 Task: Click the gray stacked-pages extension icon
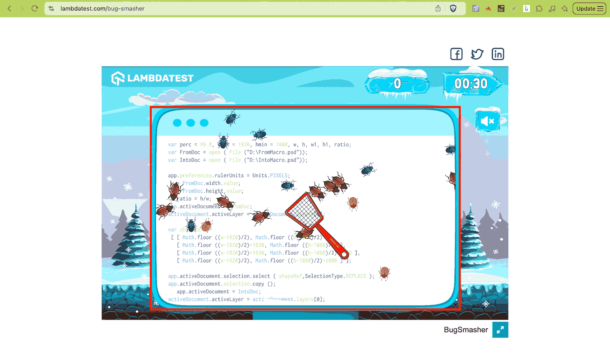pyautogui.click(x=476, y=8)
